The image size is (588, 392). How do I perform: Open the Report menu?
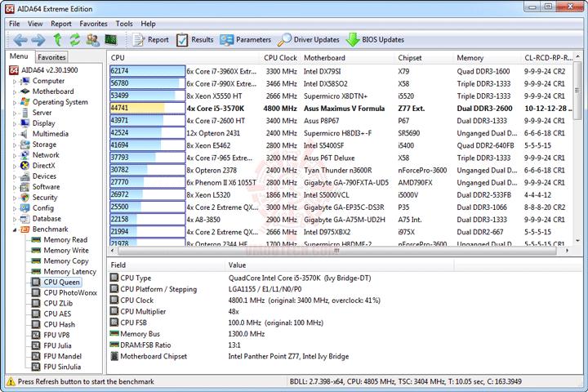click(x=60, y=24)
